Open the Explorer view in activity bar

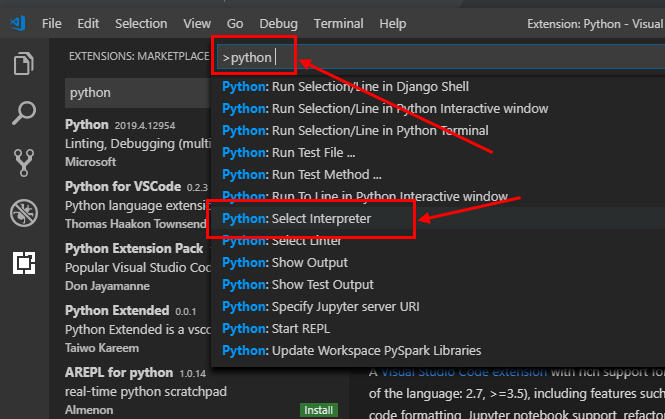point(24,64)
